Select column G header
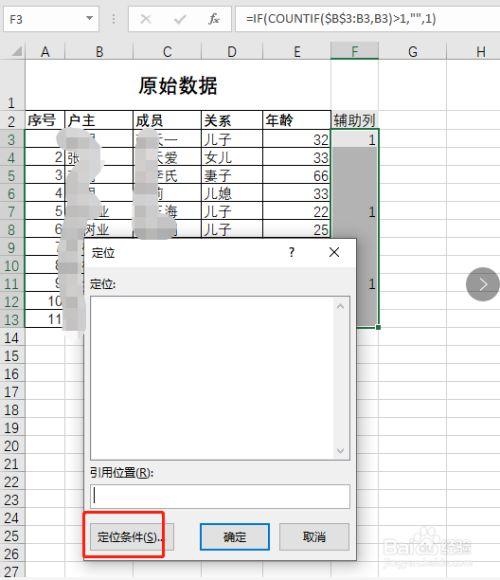500x580 pixels. (x=413, y=51)
